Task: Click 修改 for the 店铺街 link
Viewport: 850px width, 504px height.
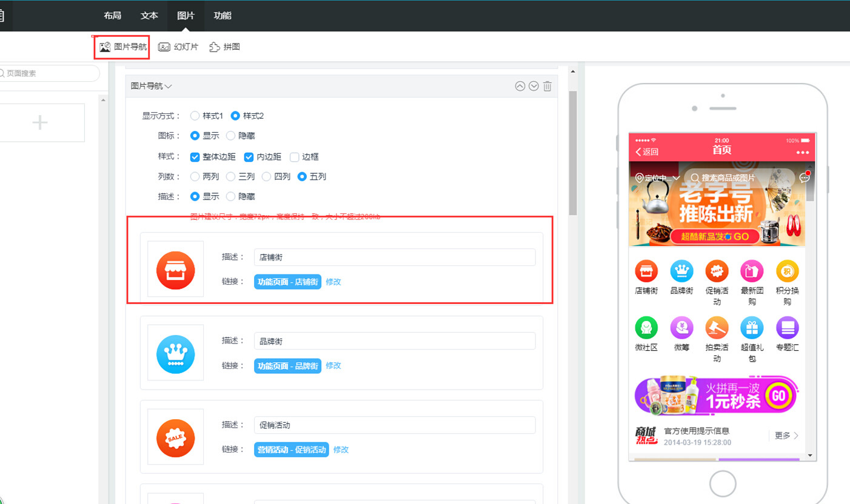Action: click(333, 282)
